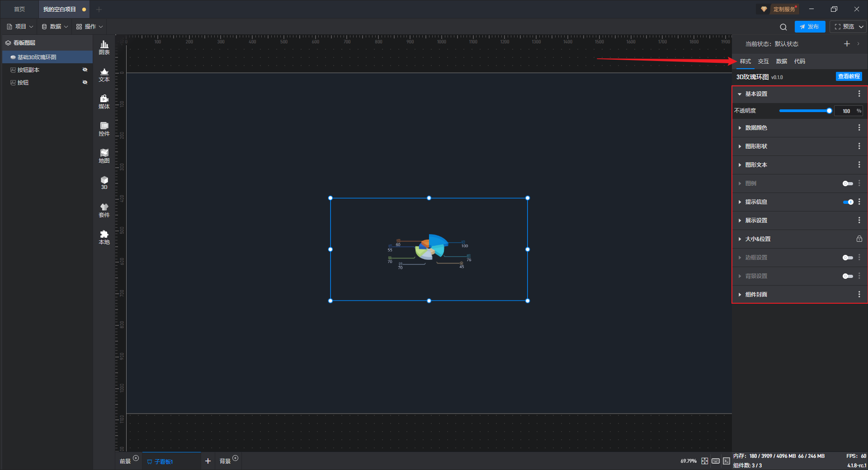Open the 文本 text components panel

(x=104, y=75)
